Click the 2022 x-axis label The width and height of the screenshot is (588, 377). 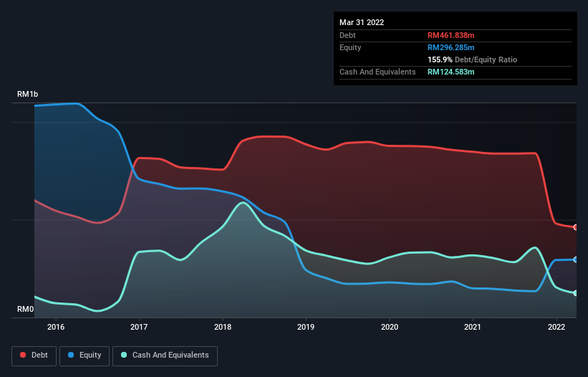pos(556,327)
